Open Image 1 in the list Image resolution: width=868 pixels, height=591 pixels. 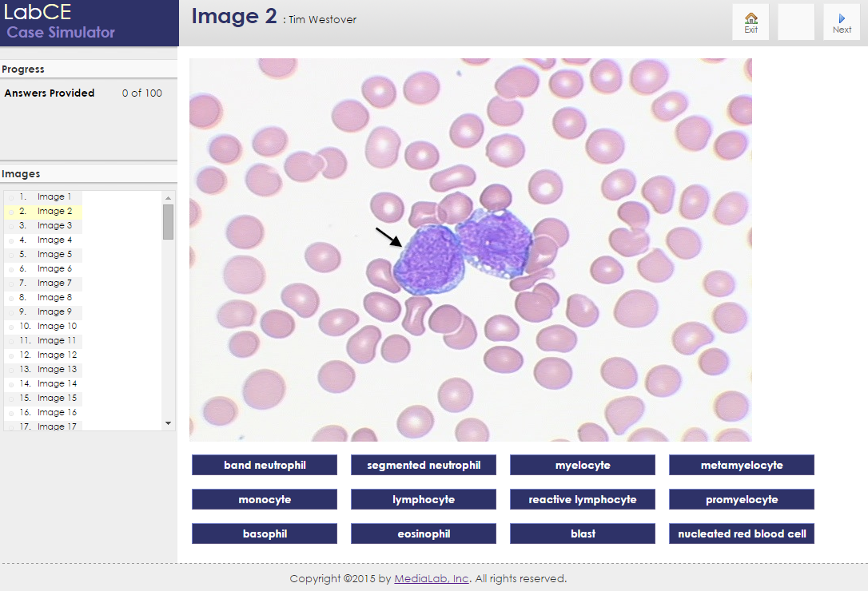click(x=43, y=196)
